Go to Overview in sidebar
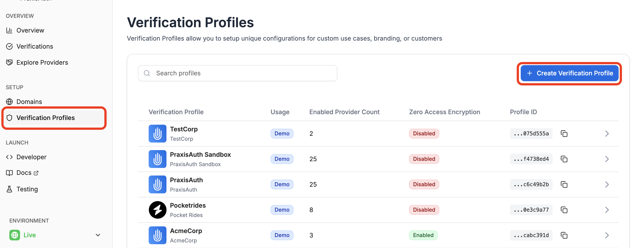The width and height of the screenshot is (644, 248). [30, 30]
